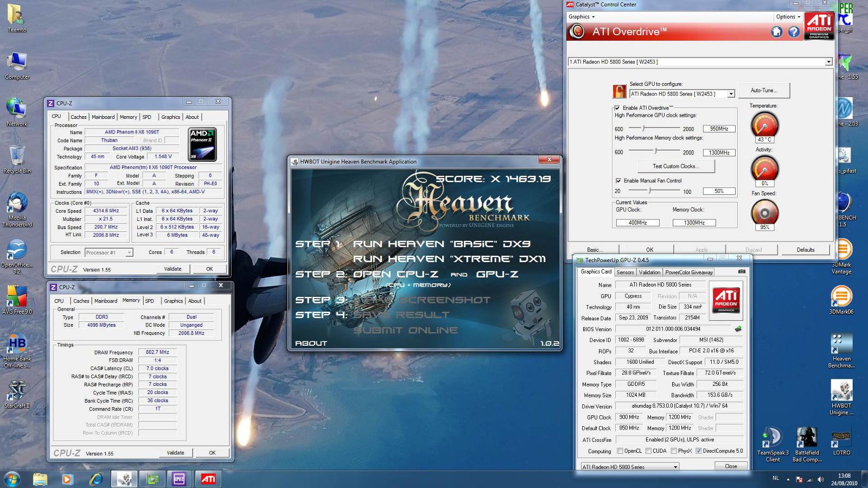Expand the display adapter dropdown below the Overdrive header
868x488 pixels.
coord(828,62)
